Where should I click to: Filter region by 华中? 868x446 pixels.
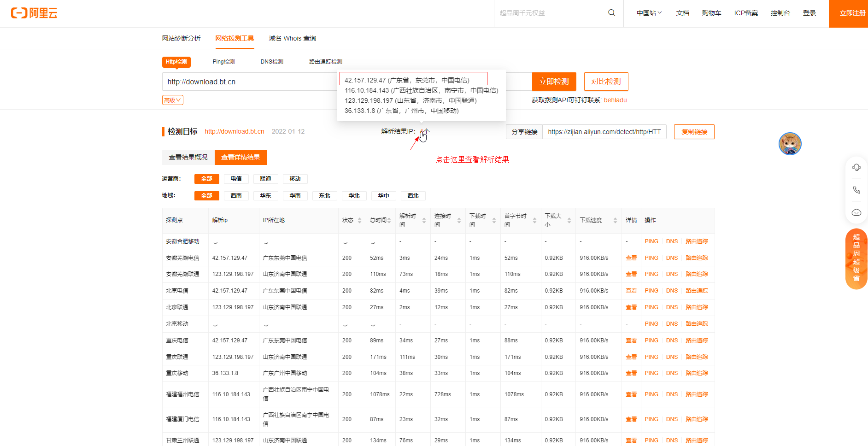383,196
